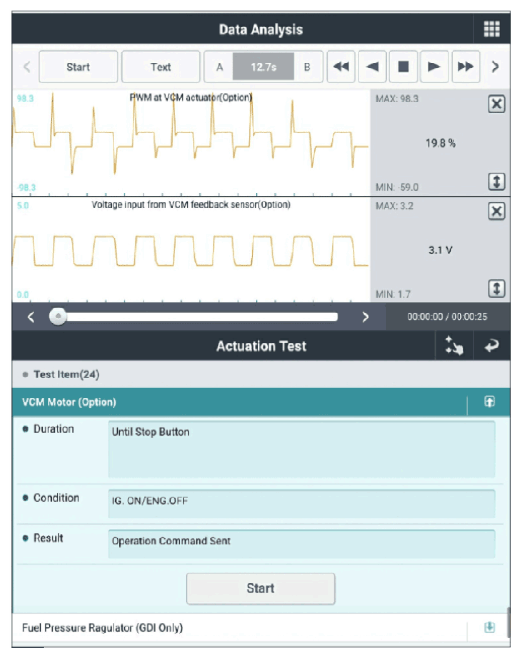The width and height of the screenshot is (520, 657).
Task: Click the rewind playback button
Action: point(341,67)
